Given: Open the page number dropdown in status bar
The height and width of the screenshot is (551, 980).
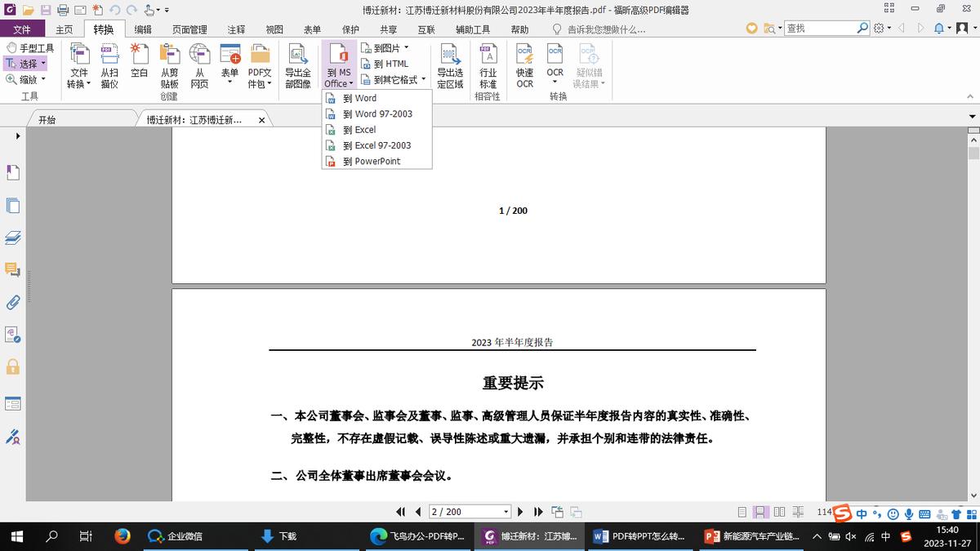Looking at the screenshot, I should click(x=506, y=512).
